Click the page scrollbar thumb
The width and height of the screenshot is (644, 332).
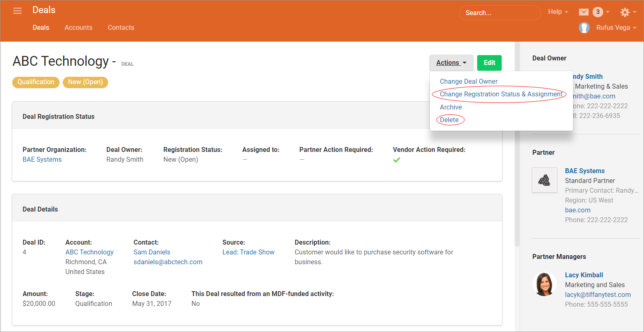tap(517, 144)
